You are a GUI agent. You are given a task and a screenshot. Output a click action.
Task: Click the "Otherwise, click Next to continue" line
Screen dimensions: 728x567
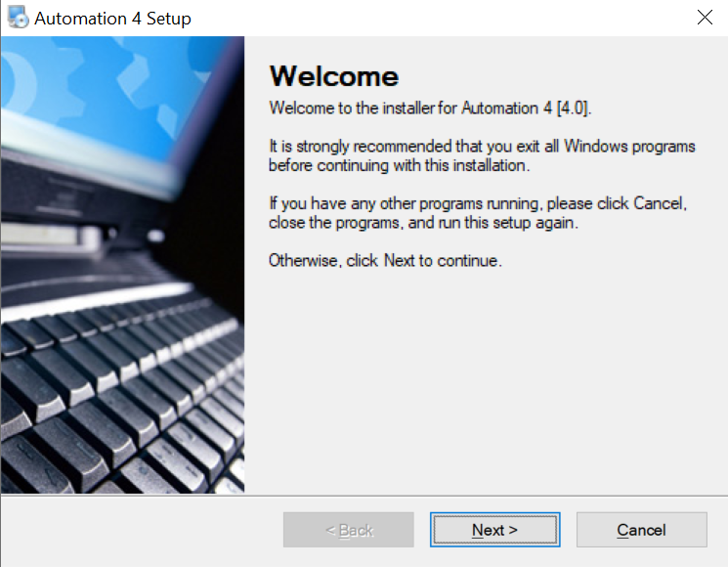click(x=385, y=261)
